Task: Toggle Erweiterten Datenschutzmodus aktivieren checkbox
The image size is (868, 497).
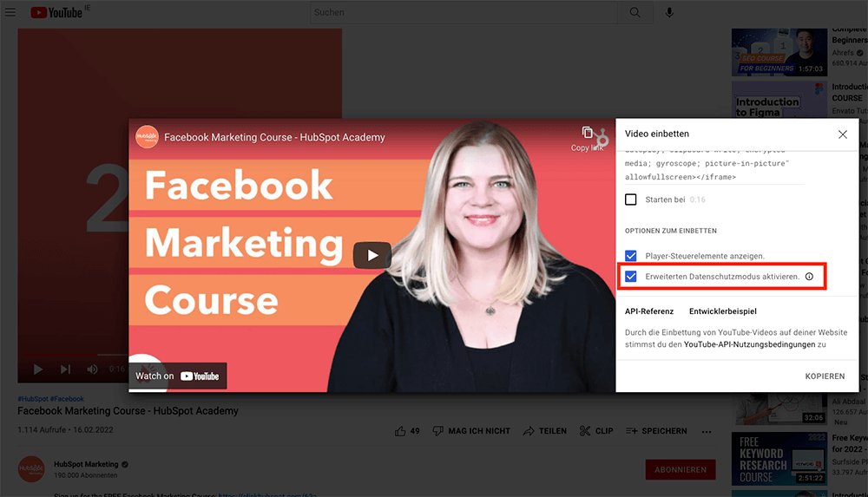Action: coord(630,276)
